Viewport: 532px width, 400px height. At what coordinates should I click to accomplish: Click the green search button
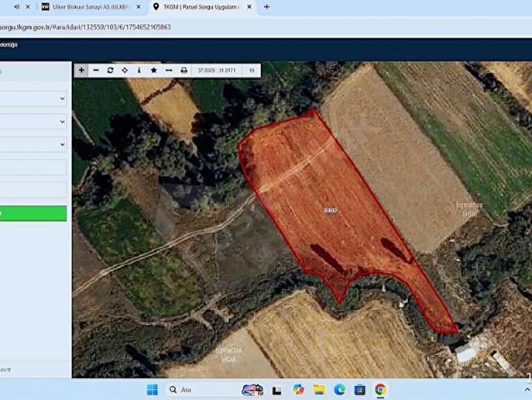(33, 213)
